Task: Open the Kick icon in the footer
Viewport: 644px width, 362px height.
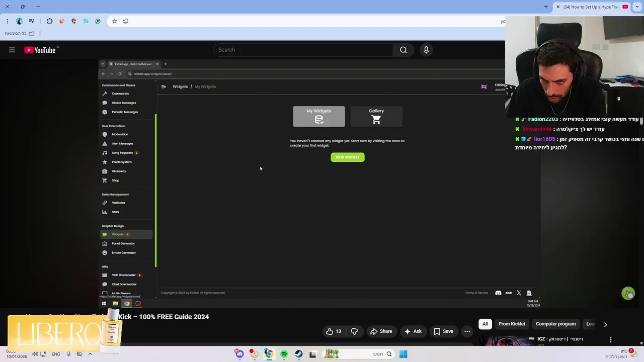Action: 509,293
